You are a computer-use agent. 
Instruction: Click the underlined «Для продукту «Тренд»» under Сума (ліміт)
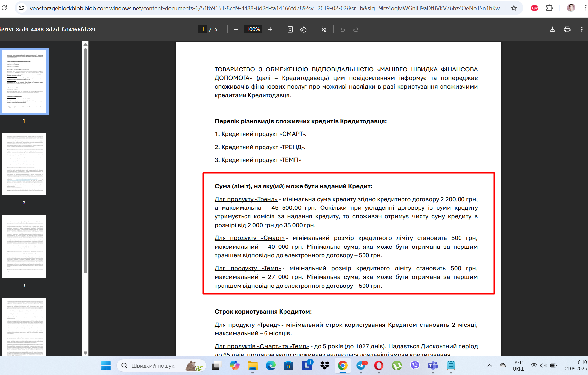tap(246, 199)
